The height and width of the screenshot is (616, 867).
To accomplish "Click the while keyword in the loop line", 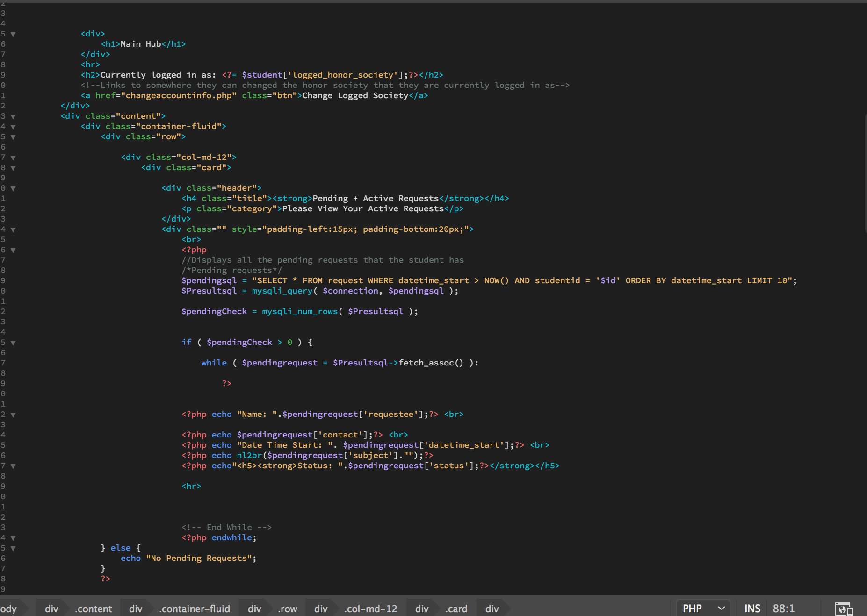I will pyautogui.click(x=214, y=363).
